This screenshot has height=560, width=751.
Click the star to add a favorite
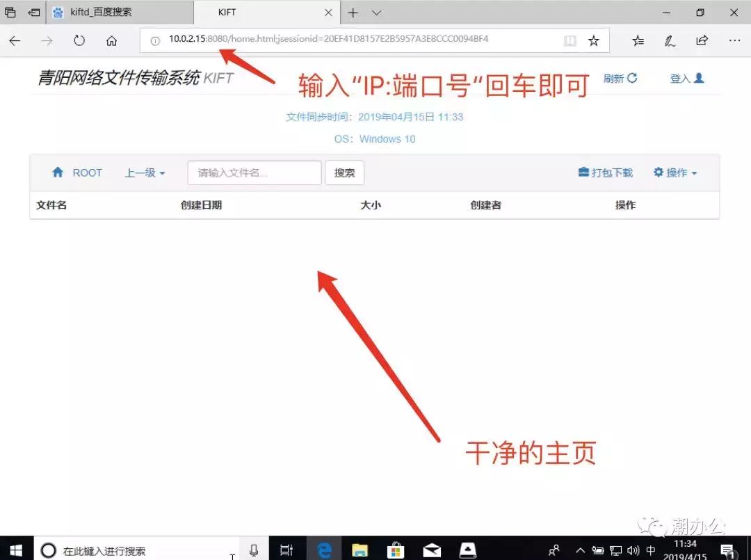[594, 40]
